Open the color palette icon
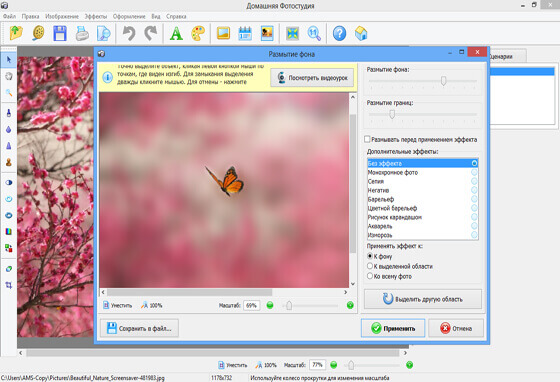560x382 pixels. (198, 33)
